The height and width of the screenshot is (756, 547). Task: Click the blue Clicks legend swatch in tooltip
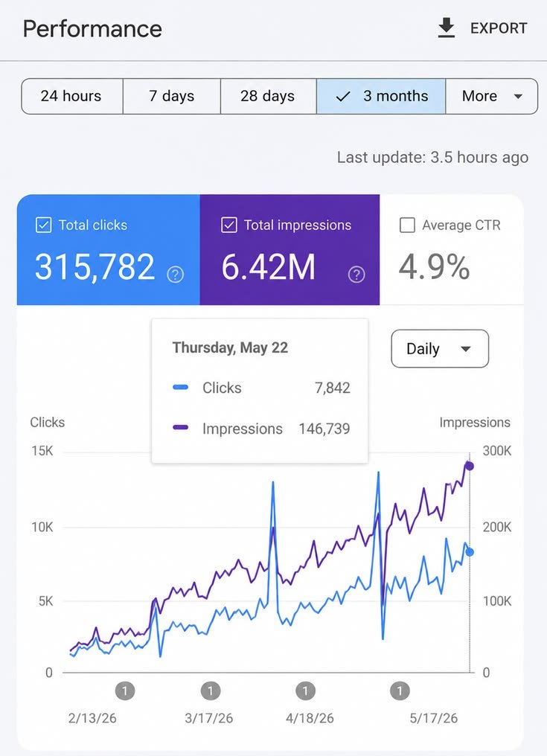point(180,387)
